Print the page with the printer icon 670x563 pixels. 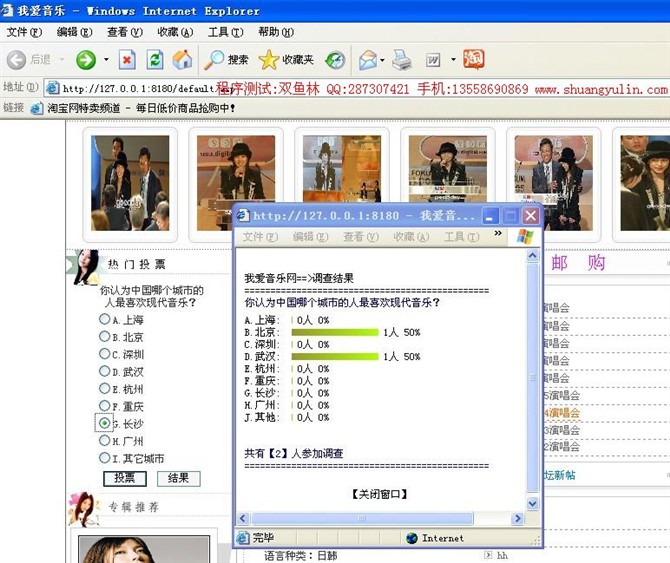click(x=402, y=59)
